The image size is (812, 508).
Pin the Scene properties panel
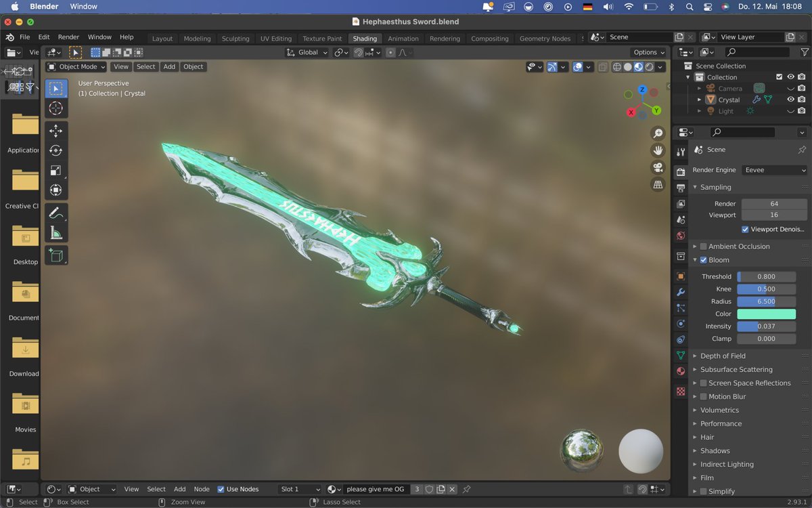[802, 150]
